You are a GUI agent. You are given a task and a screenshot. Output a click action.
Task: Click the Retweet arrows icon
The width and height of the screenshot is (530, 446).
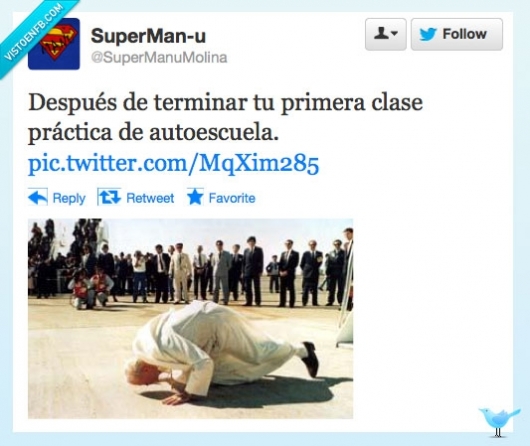(x=109, y=197)
